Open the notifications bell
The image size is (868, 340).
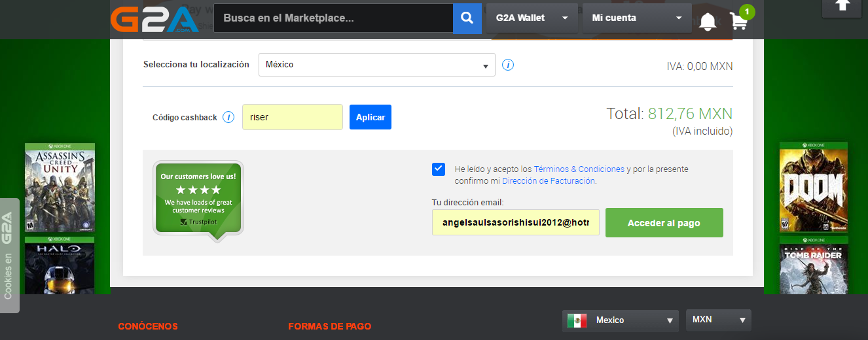pos(707,22)
